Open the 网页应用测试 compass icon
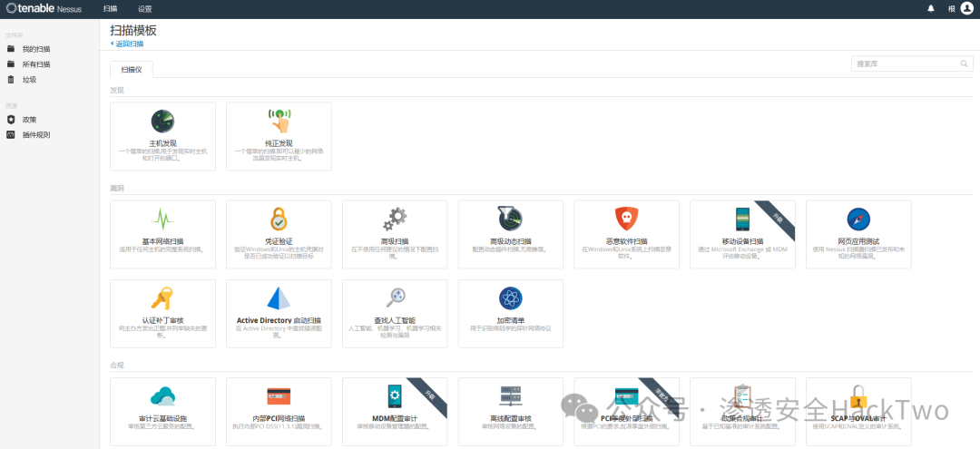The height and width of the screenshot is (449, 980). (x=858, y=220)
